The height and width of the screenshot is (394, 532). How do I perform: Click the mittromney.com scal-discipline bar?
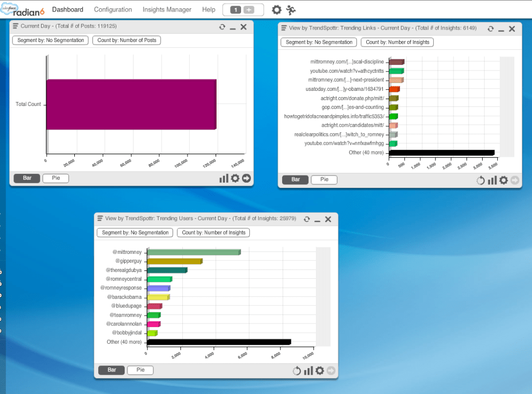pos(396,62)
